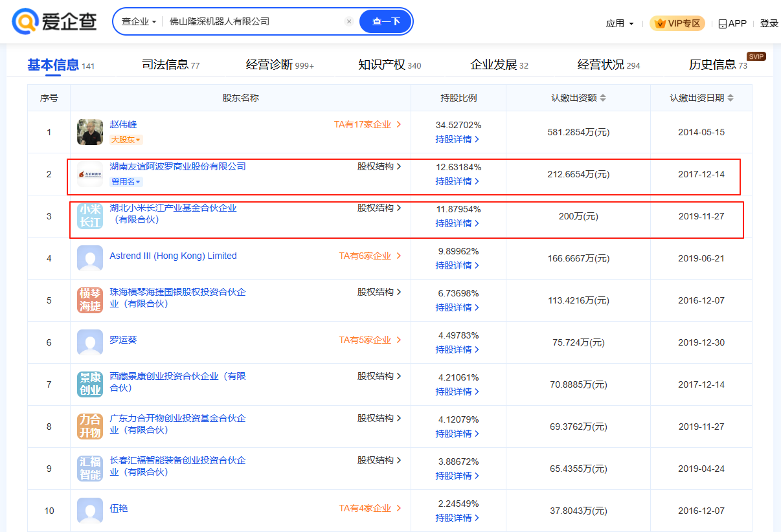Expand the 大股东 tag dropdown
Viewport: 781px width, 532px height.
tap(126, 140)
